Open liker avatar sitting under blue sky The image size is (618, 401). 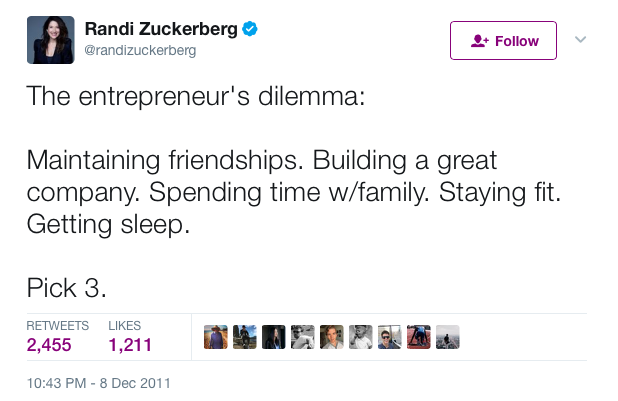coord(245,337)
